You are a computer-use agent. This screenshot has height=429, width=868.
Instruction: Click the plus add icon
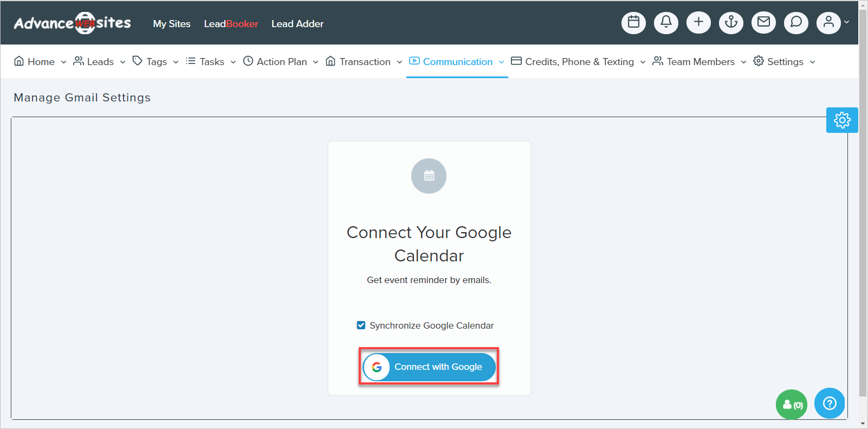click(x=698, y=23)
